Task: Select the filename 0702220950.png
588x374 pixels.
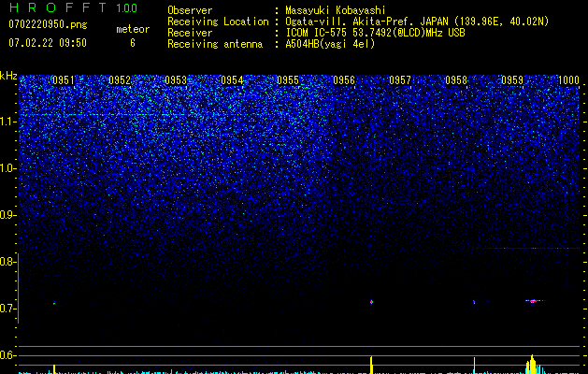Action: pyautogui.click(x=48, y=24)
